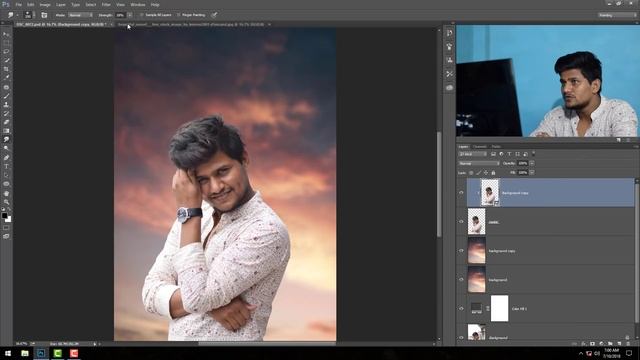Image resolution: width=640 pixels, height=360 pixels.
Task: Select the Gradient tool
Action: pos(6,131)
